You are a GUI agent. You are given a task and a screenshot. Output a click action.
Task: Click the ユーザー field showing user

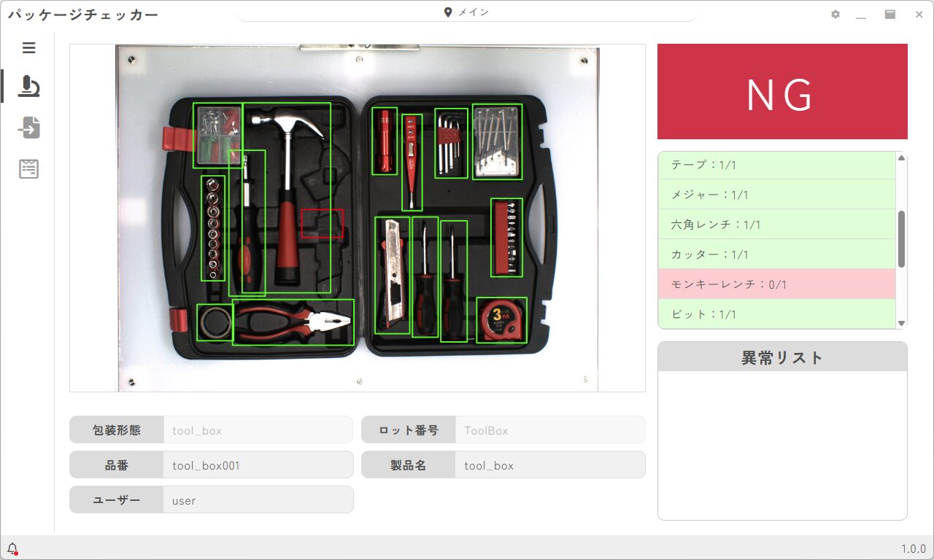click(258, 500)
